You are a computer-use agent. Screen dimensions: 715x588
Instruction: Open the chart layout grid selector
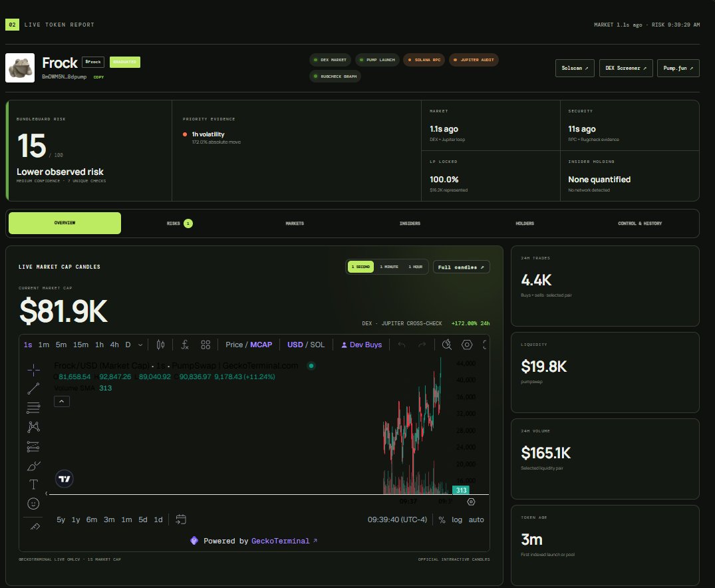pos(206,345)
